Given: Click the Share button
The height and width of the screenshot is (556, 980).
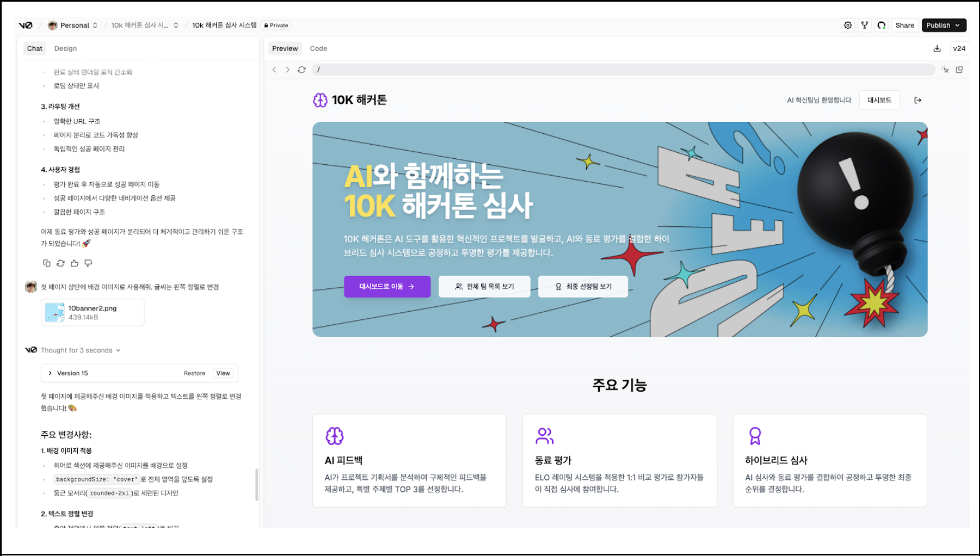Looking at the screenshot, I should pos(904,25).
